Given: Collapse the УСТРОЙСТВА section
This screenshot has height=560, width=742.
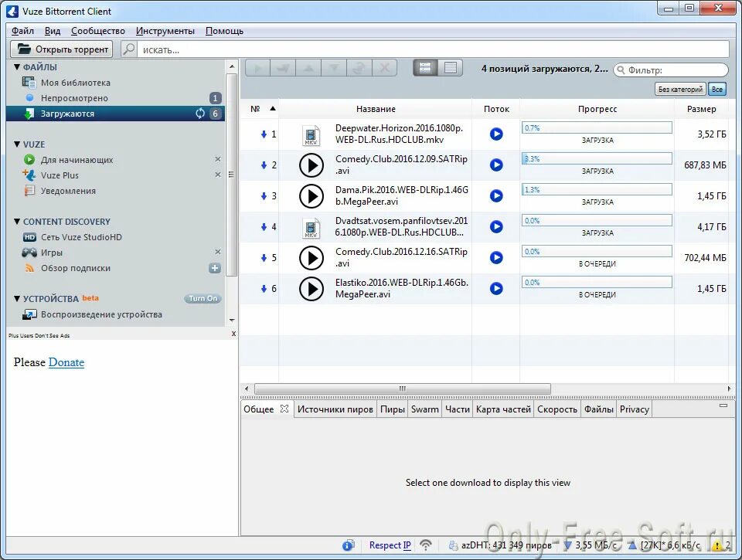Looking at the screenshot, I should (x=17, y=298).
